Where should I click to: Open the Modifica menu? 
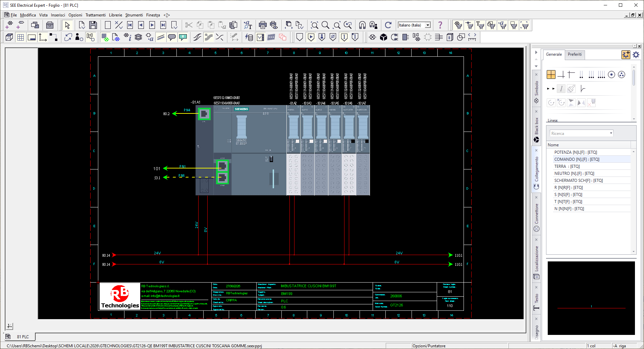point(28,15)
